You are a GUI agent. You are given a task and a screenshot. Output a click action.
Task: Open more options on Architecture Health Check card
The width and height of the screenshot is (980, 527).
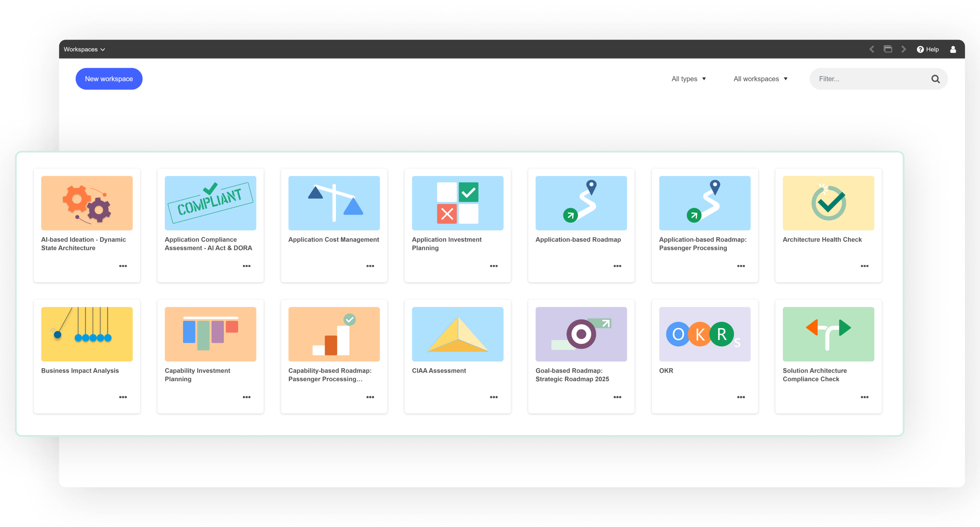[x=864, y=266]
